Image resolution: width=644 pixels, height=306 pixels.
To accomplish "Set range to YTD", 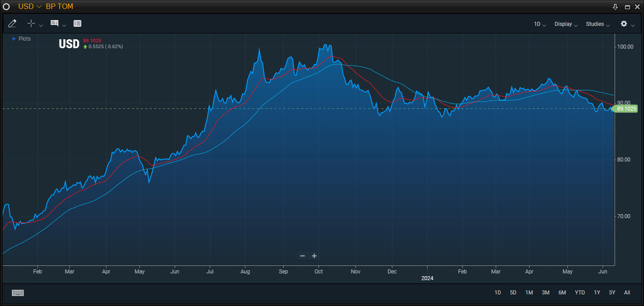I will coord(580,293).
